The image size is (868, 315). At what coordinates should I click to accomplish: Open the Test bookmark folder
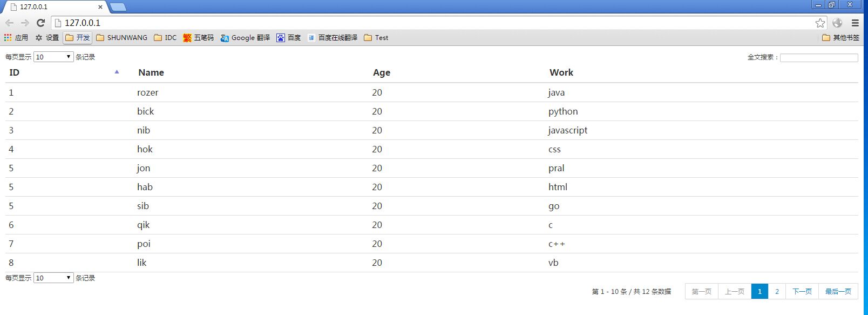376,37
